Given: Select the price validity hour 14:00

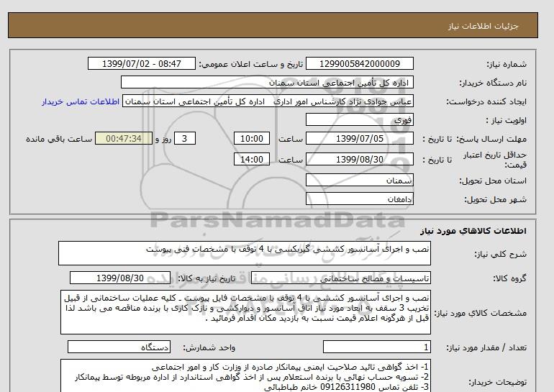Looking at the screenshot, I should pos(252,159).
